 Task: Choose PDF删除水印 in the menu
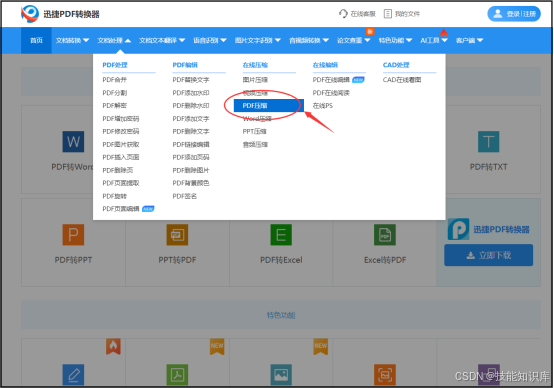[x=191, y=106]
